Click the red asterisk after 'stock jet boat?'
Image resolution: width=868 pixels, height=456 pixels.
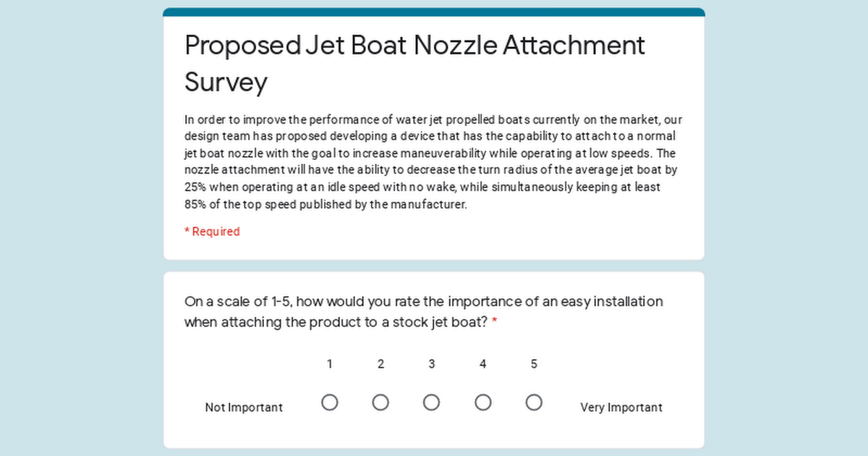click(495, 323)
